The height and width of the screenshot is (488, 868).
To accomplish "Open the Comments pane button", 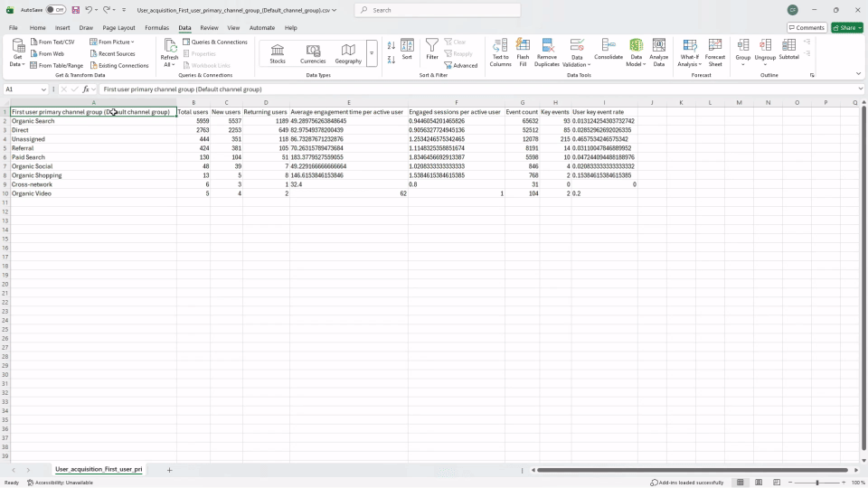I will coord(807,28).
